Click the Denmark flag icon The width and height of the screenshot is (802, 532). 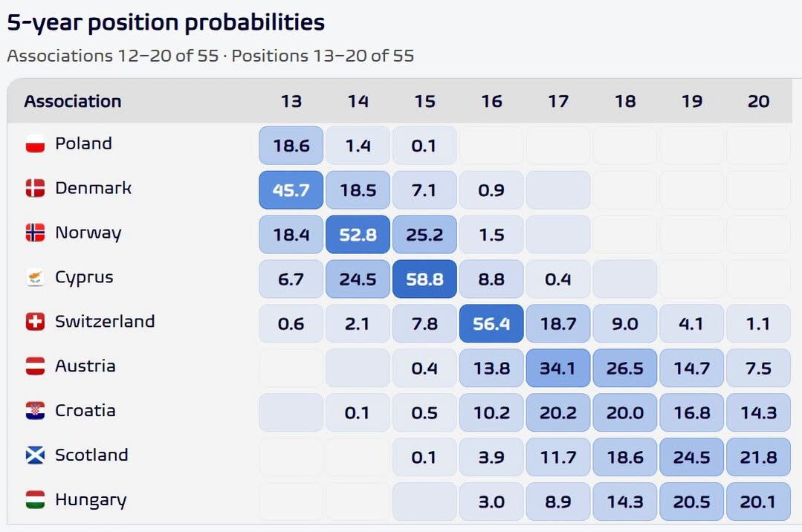click(x=35, y=188)
